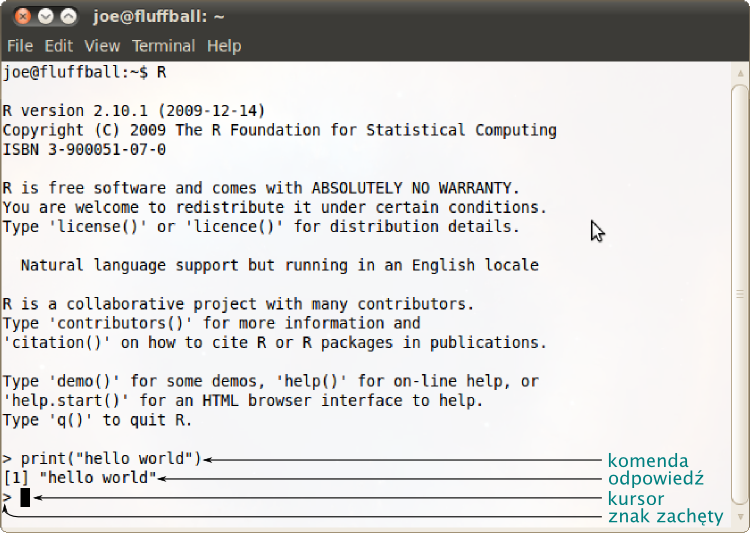This screenshot has width=750, height=533.
Task: Click the 'kursor' annotation label
Action: pos(636,499)
